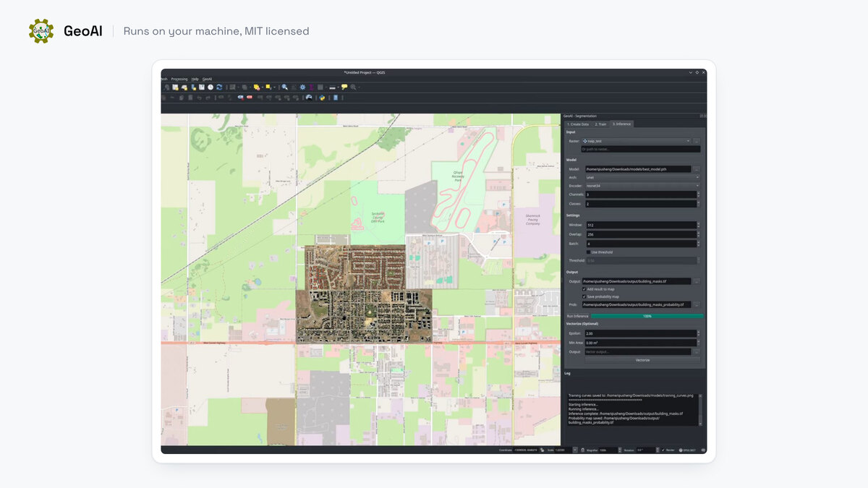This screenshot has height=488, width=868.
Task: Click the messages icon at status bar end
Action: [703, 450]
